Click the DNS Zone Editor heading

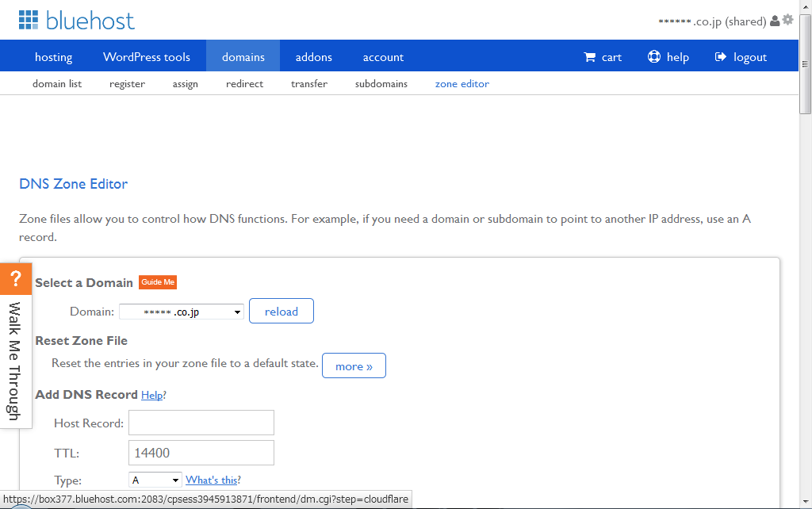tap(74, 184)
